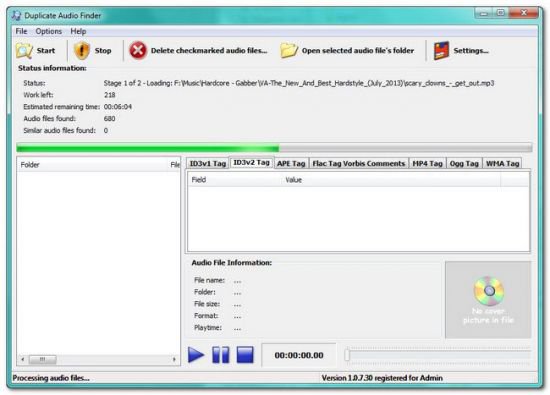Minimize the Duplicate Audio Finder window

pos(484,13)
